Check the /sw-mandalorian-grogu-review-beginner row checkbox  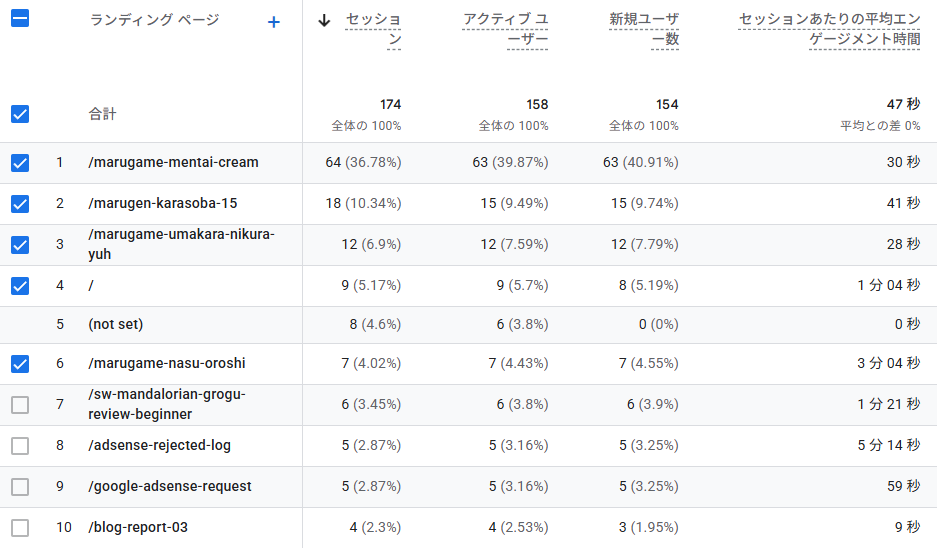(x=20, y=405)
